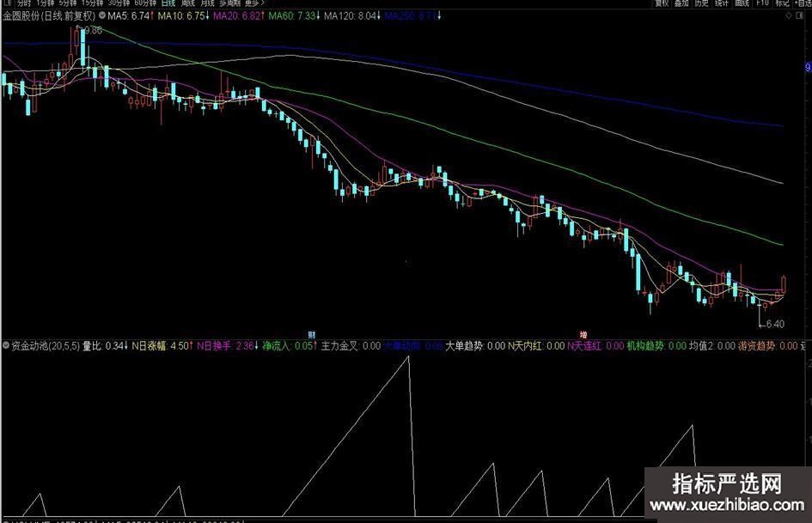
Task: Click the 均值2: 0.00 value
Action: (712, 346)
